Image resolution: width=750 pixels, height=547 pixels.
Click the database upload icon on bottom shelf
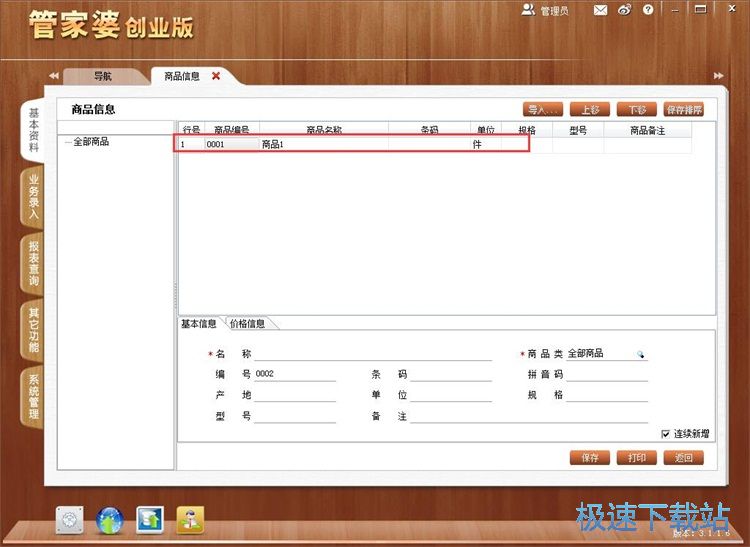(x=149, y=520)
